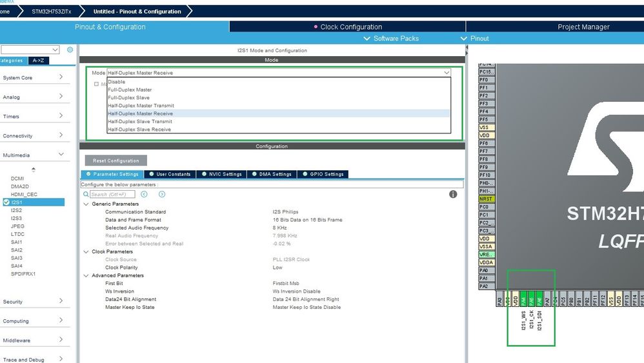The height and width of the screenshot is (363, 644).
Task: Open Pinout menu
Action: click(475, 38)
